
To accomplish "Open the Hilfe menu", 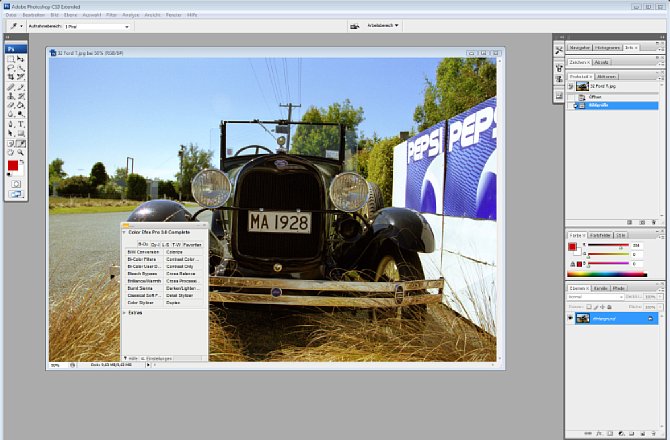I will pyautogui.click(x=192, y=15).
